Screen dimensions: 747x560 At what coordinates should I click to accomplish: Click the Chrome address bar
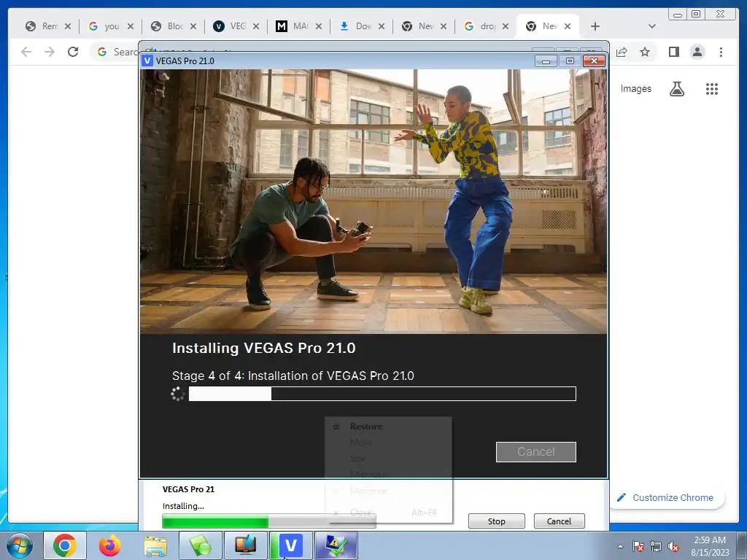(115, 52)
